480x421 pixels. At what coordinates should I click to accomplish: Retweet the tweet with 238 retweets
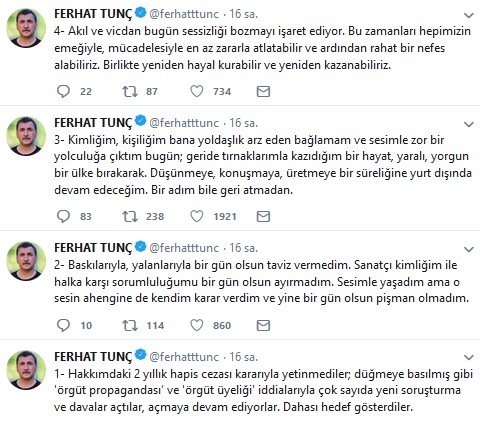[130, 216]
